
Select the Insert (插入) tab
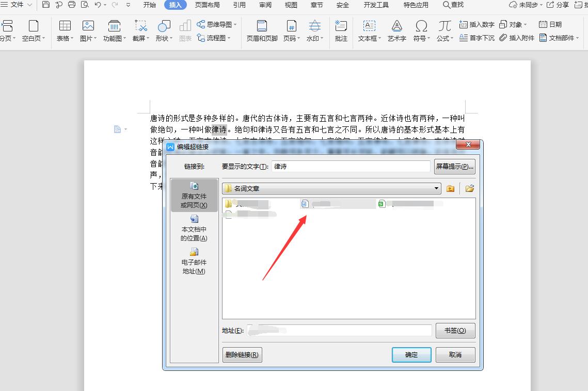175,5
